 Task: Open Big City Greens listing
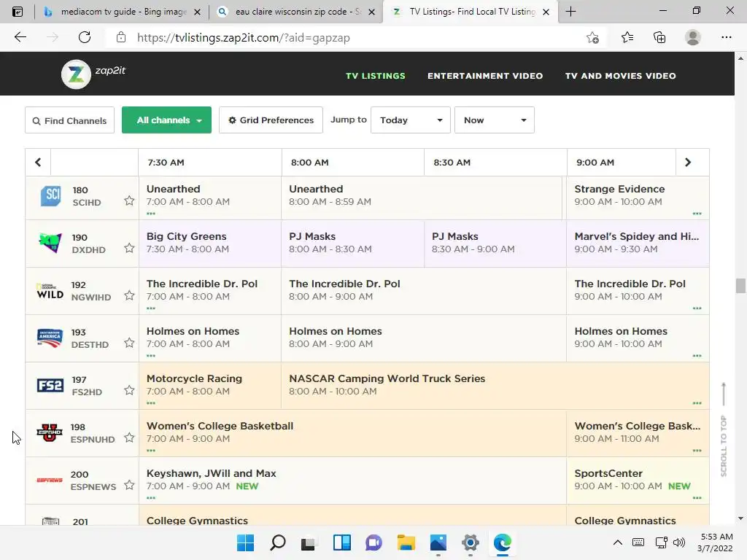(210, 243)
